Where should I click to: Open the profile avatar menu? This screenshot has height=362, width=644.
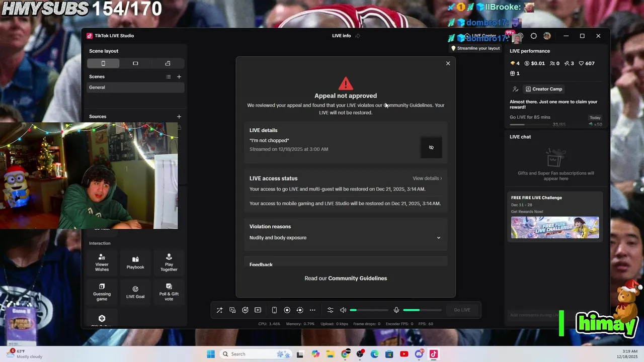pyautogui.click(x=547, y=36)
